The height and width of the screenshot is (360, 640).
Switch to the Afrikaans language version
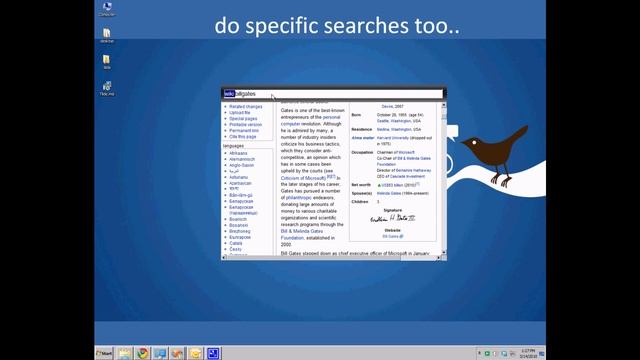point(238,153)
